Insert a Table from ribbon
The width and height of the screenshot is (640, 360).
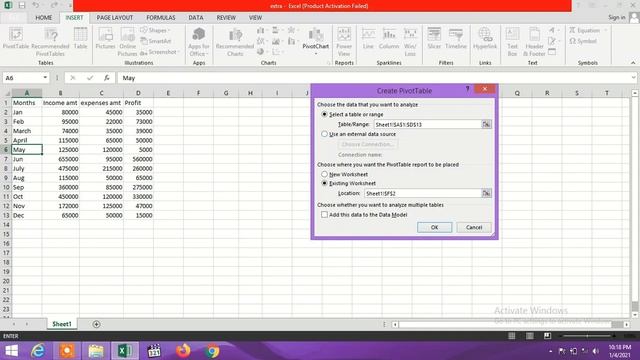80,39
